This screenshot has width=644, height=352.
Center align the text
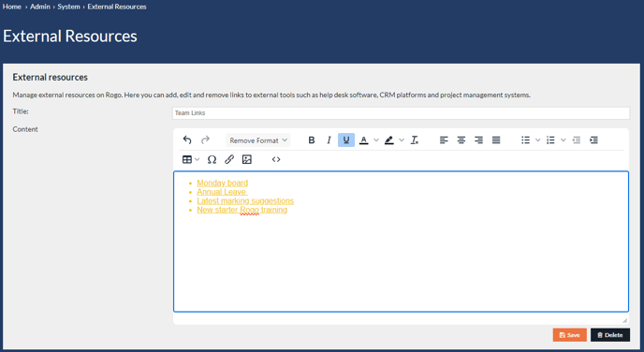point(461,140)
